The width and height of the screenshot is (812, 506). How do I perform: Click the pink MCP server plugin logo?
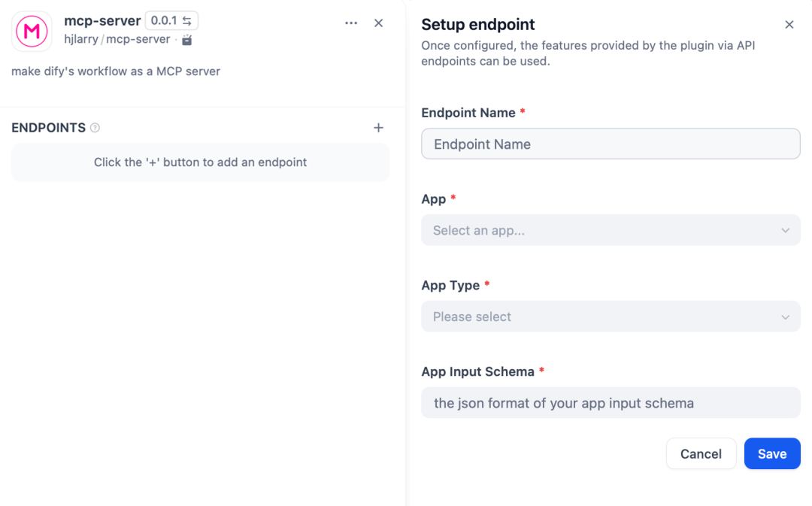click(x=32, y=31)
